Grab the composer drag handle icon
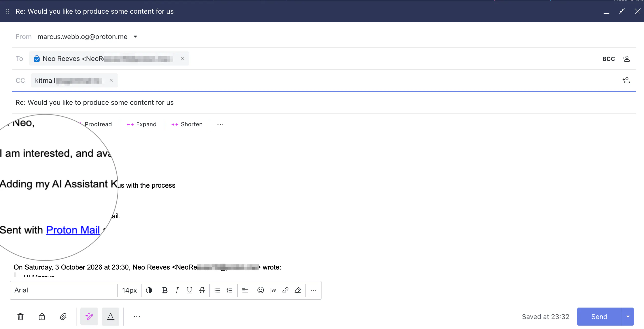Image resolution: width=644 pixels, height=329 pixels. click(8, 11)
